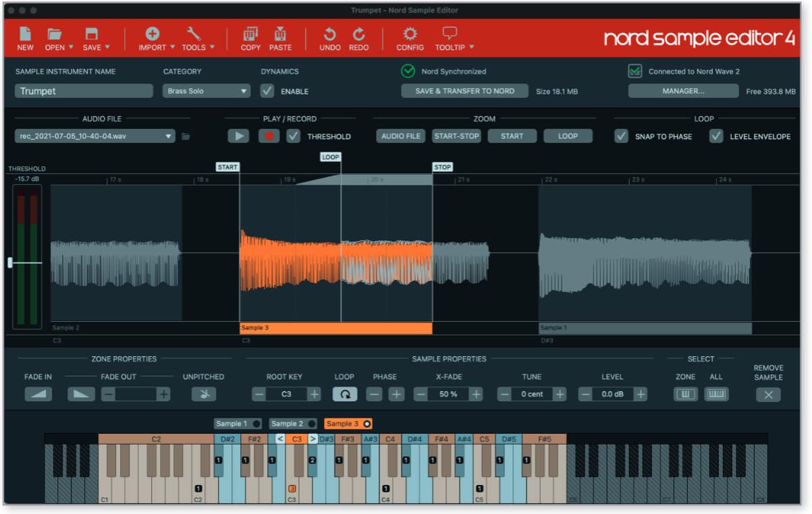Apply the Fade In ramp to the zone
This screenshot has height=514, width=812.
tap(38, 395)
